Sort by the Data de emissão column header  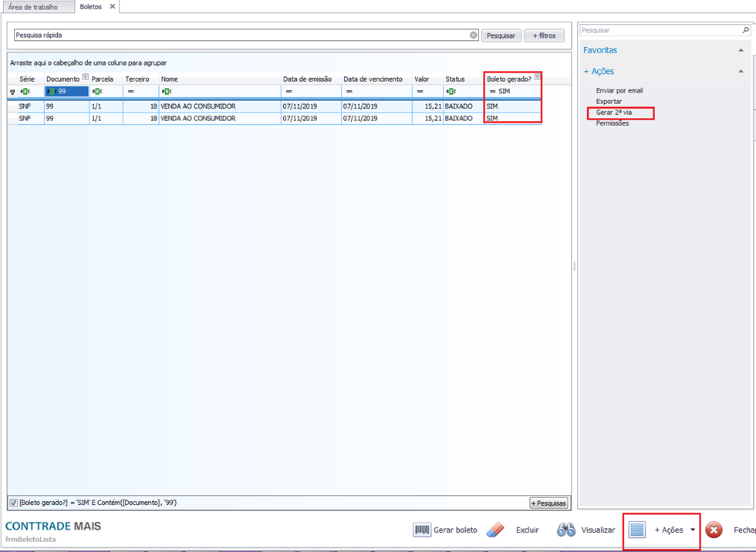(x=311, y=79)
